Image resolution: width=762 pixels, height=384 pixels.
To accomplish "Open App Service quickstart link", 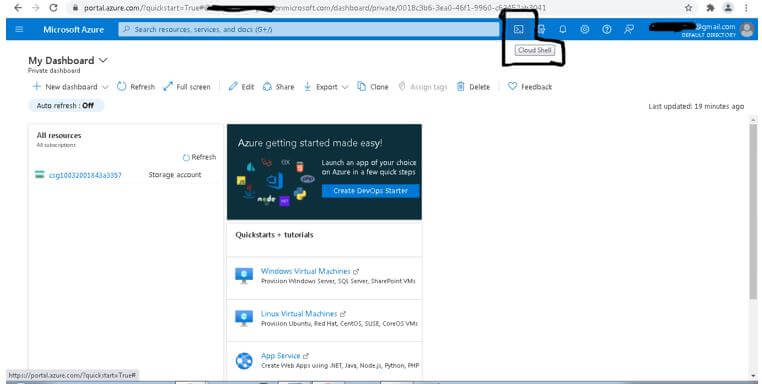I will coord(280,356).
